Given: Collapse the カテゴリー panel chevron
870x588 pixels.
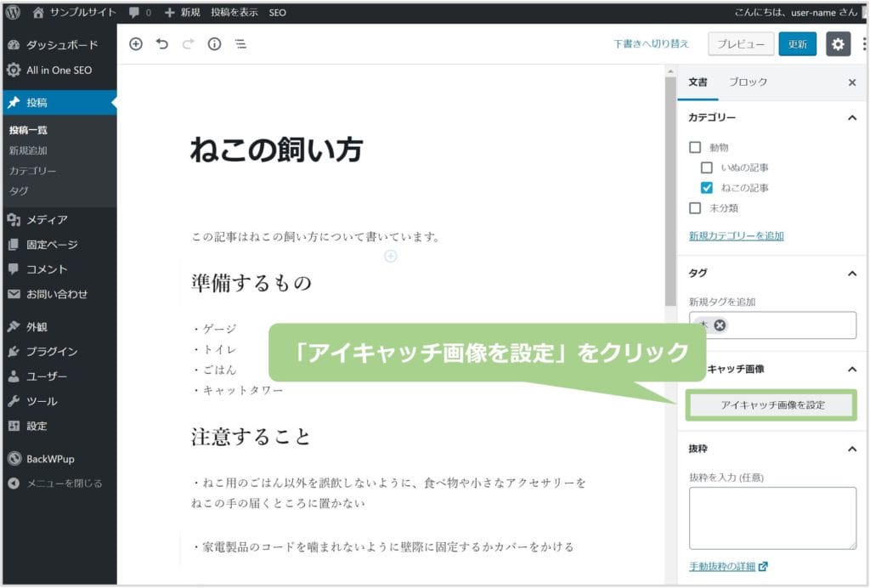Looking at the screenshot, I should (852, 118).
